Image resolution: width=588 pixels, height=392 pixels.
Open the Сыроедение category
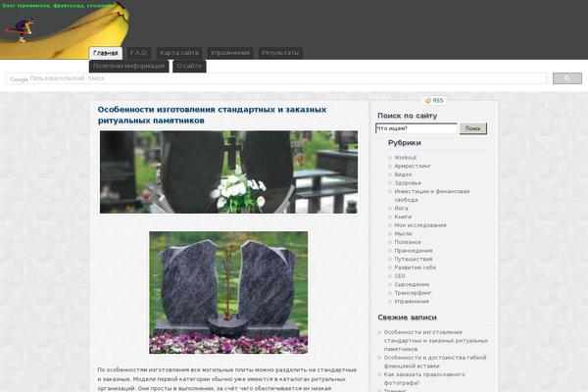(412, 284)
